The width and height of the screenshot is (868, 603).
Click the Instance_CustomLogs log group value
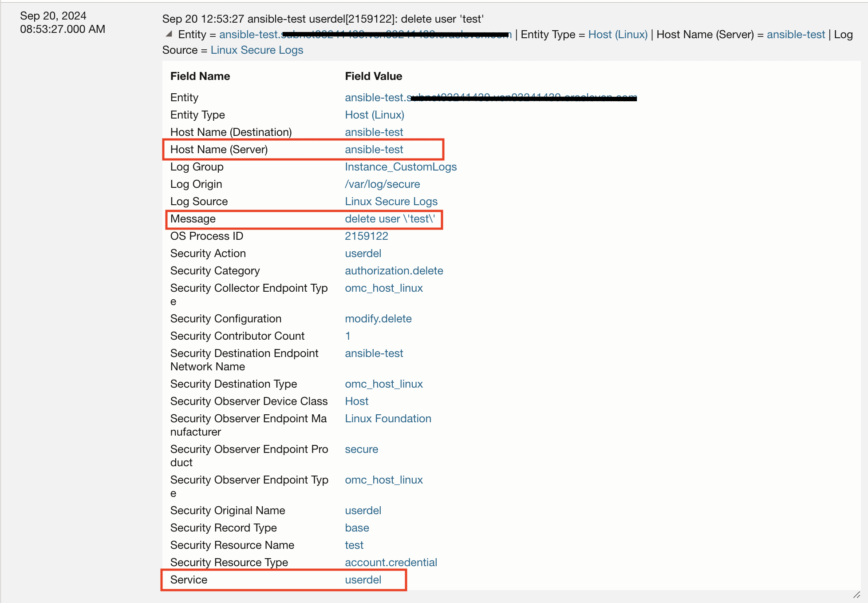tap(400, 167)
